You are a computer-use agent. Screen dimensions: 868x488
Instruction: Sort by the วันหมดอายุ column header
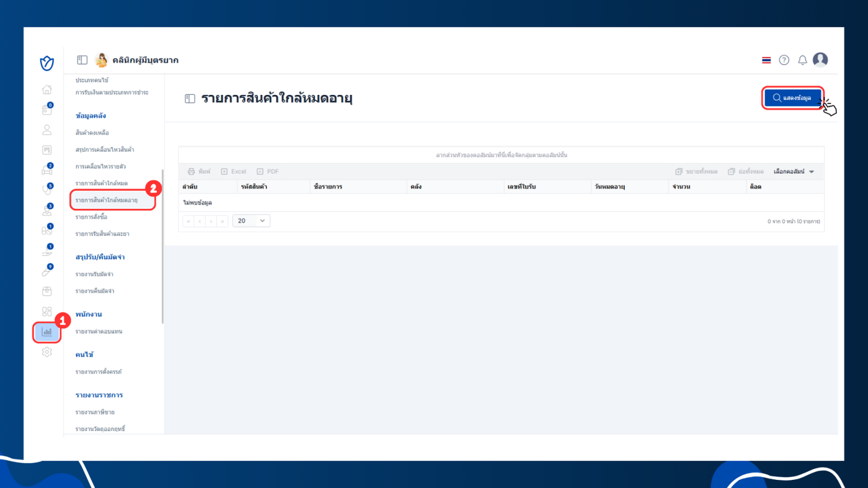(x=630, y=187)
